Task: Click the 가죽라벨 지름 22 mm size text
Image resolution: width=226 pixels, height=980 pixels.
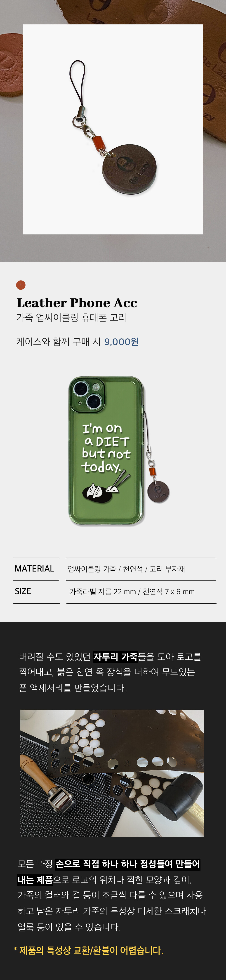Action: click(x=132, y=592)
